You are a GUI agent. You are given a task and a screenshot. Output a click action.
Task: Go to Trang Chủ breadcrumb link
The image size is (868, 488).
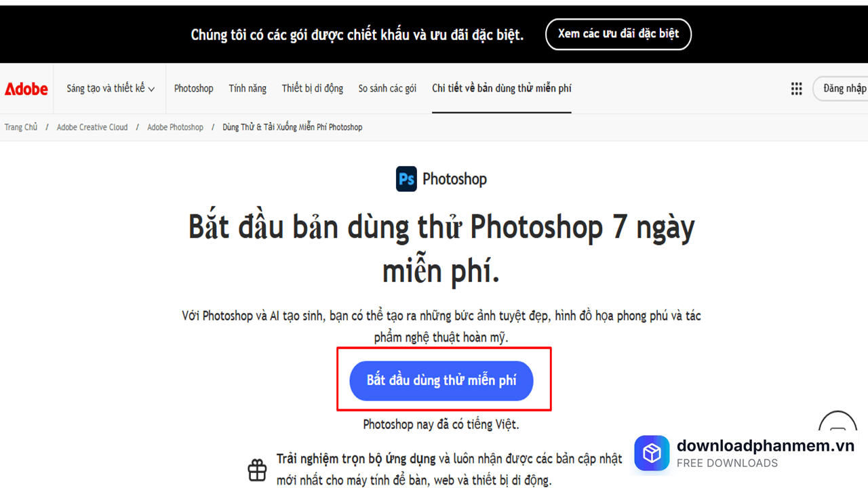tap(21, 127)
